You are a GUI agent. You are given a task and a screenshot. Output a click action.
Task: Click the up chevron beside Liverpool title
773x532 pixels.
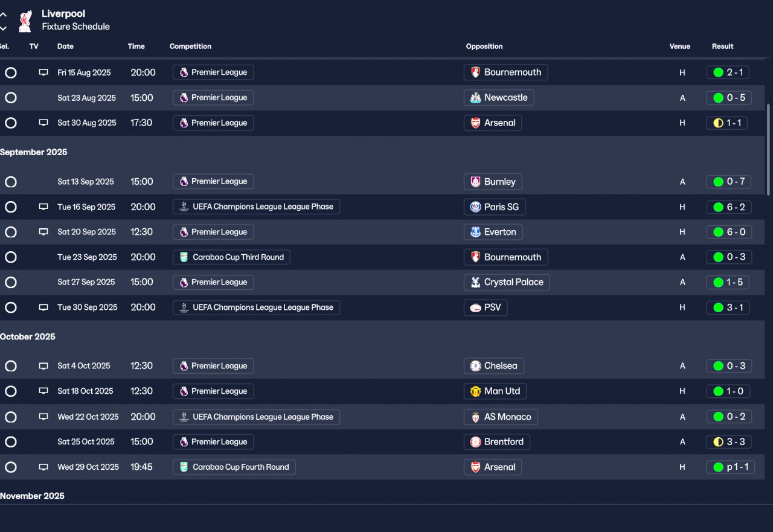tap(4, 15)
